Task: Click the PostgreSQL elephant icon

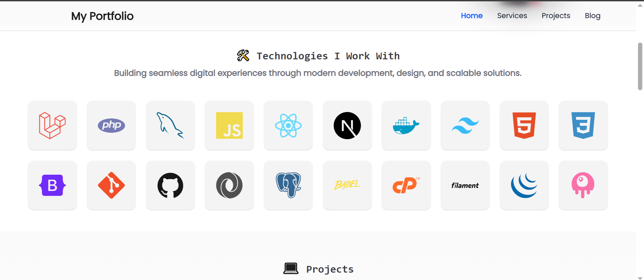Action: pyautogui.click(x=288, y=185)
